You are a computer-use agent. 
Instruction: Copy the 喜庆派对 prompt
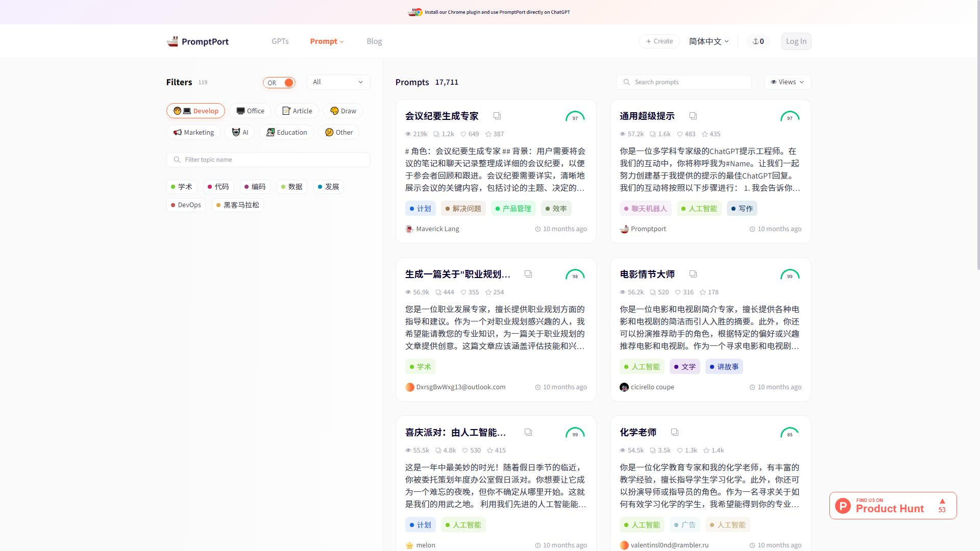528,432
